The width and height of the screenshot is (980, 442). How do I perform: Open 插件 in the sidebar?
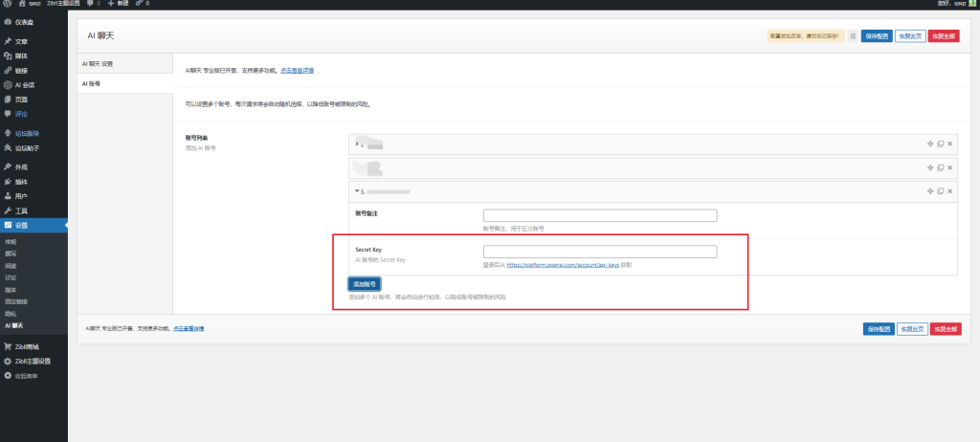(x=21, y=181)
